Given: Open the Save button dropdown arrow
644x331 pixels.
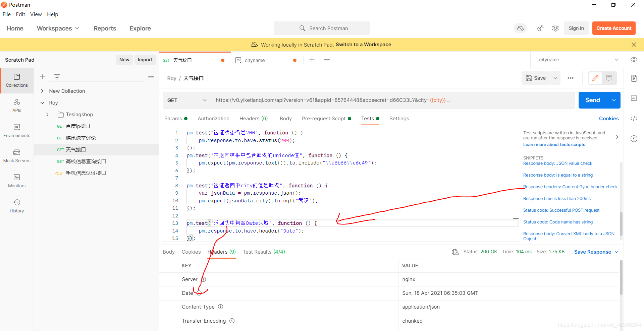Looking at the screenshot, I should point(555,78).
